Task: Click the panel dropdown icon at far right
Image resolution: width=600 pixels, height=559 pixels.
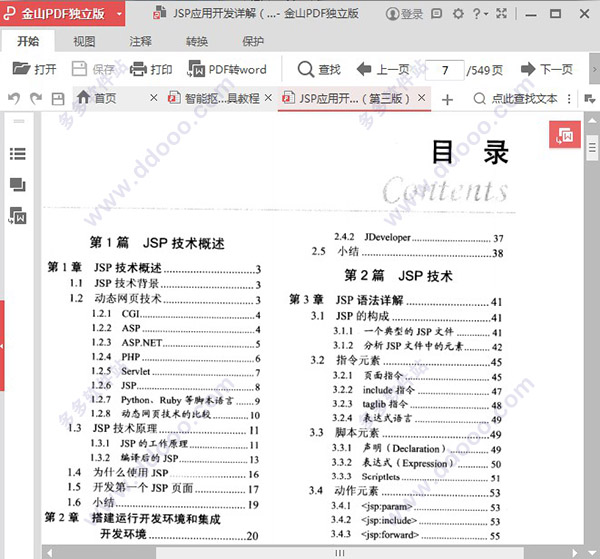Action: (590, 99)
